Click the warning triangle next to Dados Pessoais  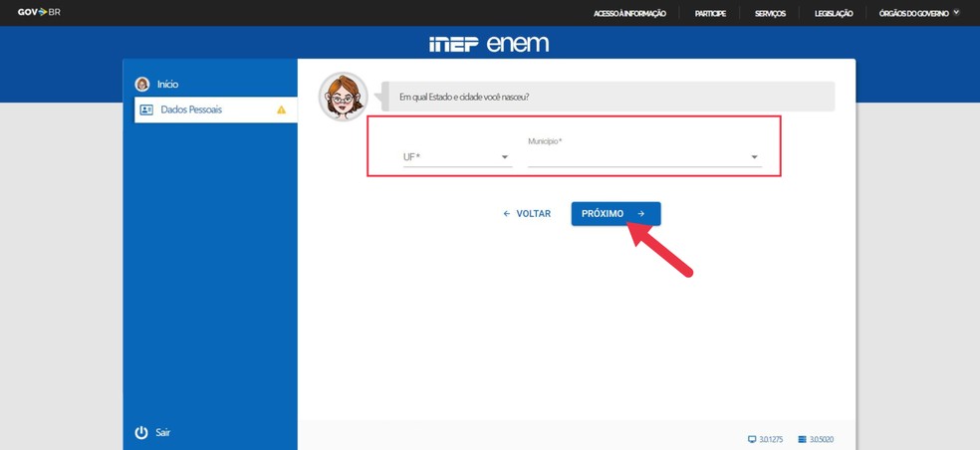click(281, 110)
